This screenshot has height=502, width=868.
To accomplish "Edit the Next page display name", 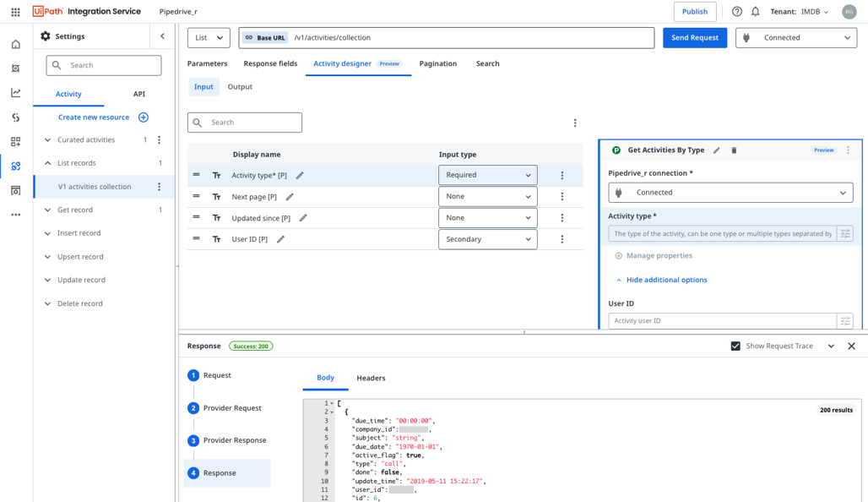I will 290,197.
